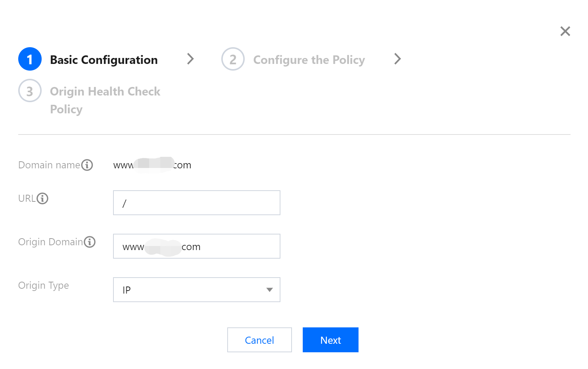This screenshot has height=369, width=588.
Task: Click the Origin Type field label
Action: (44, 285)
